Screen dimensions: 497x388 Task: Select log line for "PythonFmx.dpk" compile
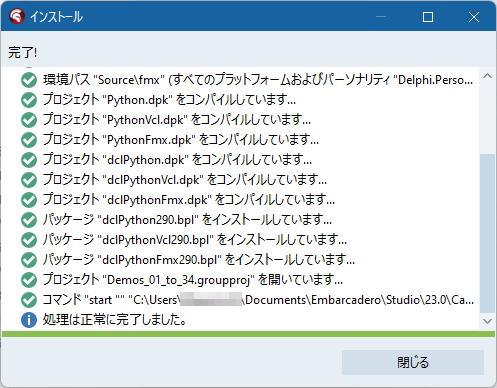pos(181,140)
